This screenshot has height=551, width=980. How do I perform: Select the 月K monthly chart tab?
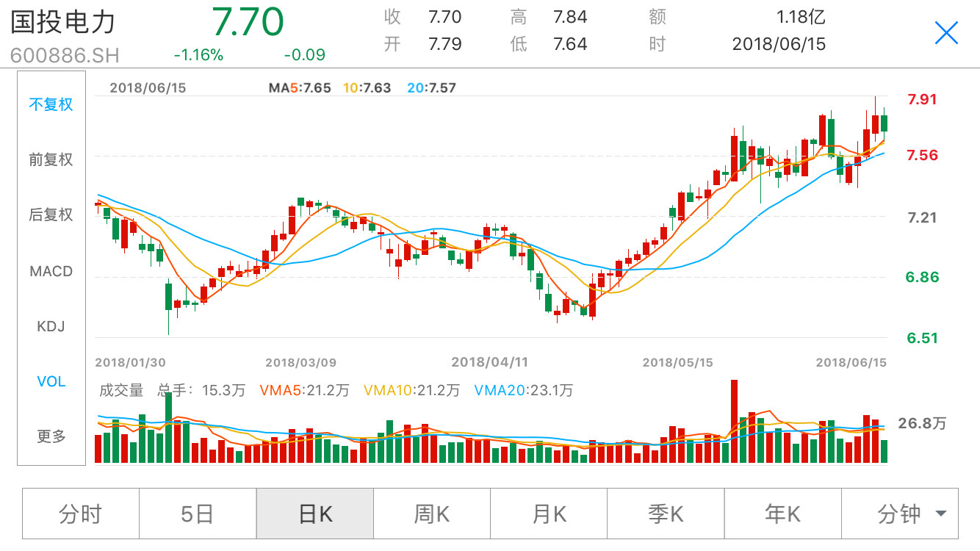pyautogui.click(x=549, y=514)
